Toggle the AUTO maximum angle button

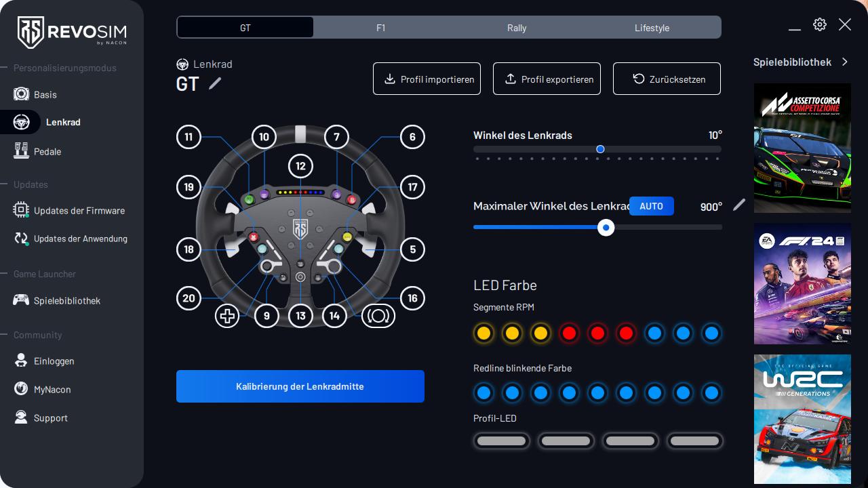[x=651, y=206]
